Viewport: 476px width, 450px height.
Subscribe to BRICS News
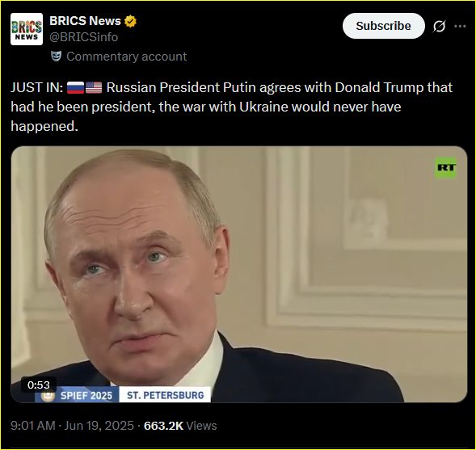383,26
